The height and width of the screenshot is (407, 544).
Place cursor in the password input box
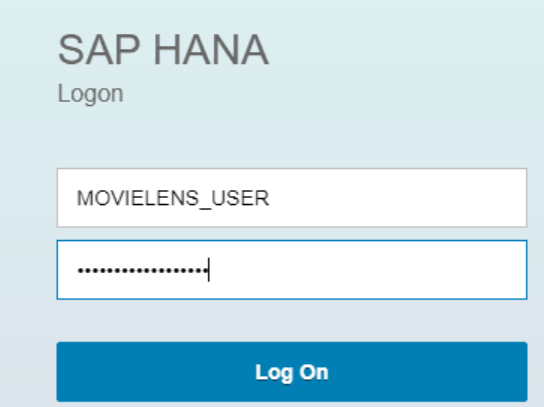pyautogui.click(x=292, y=270)
